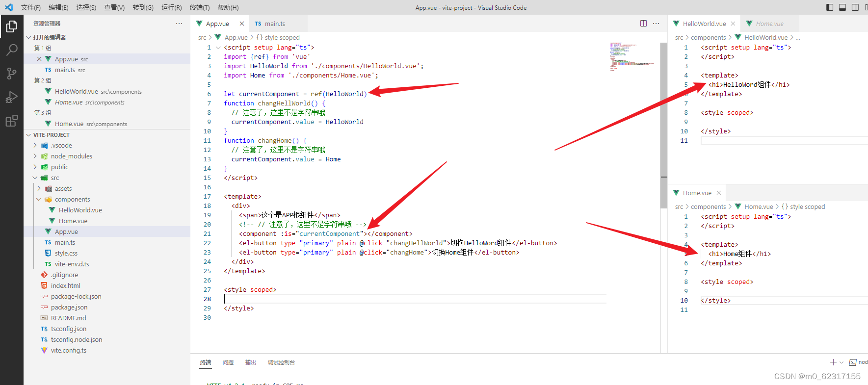The image size is (868, 385).
Task: Add a new terminal with plus icon
Action: tap(833, 362)
